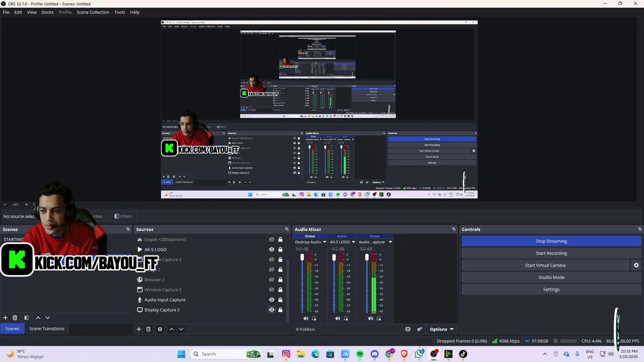This screenshot has width=644, height=362.
Task: Move source up arrow in Sources panel
Action: point(172,329)
